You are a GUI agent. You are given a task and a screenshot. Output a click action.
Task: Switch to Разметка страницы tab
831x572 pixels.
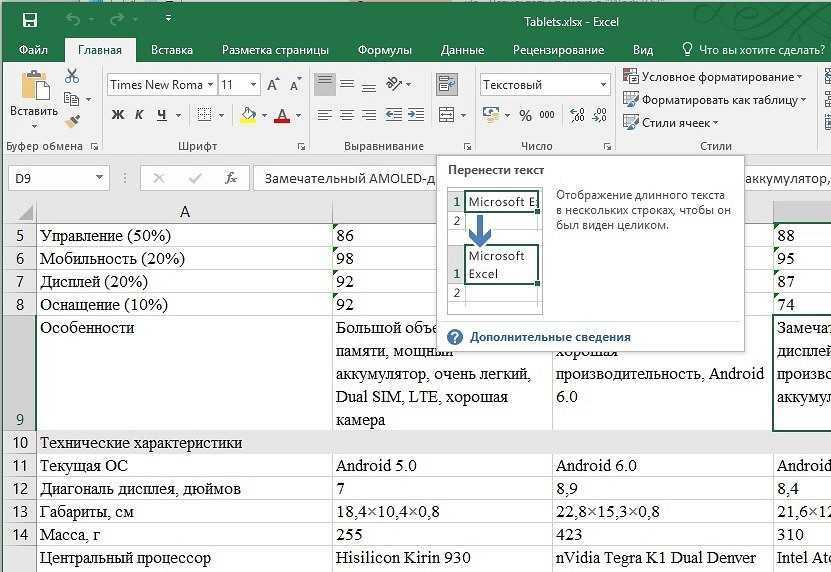coord(275,50)
